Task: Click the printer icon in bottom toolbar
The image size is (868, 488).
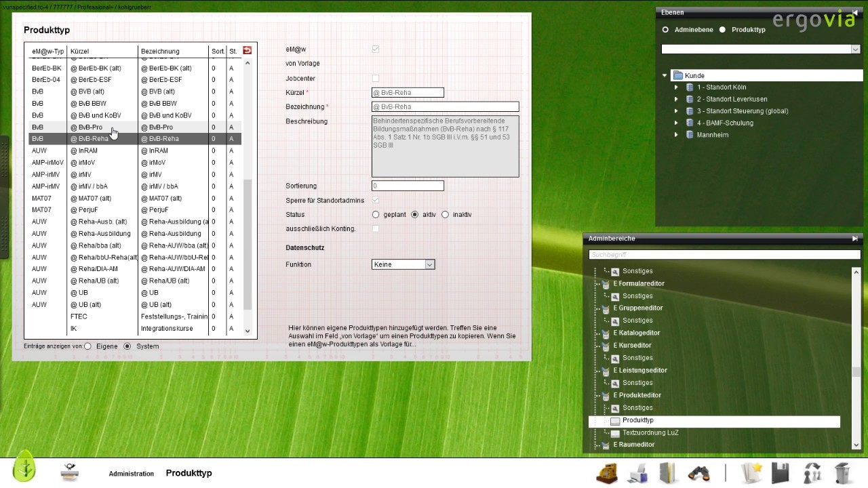Action: (638, 473)
